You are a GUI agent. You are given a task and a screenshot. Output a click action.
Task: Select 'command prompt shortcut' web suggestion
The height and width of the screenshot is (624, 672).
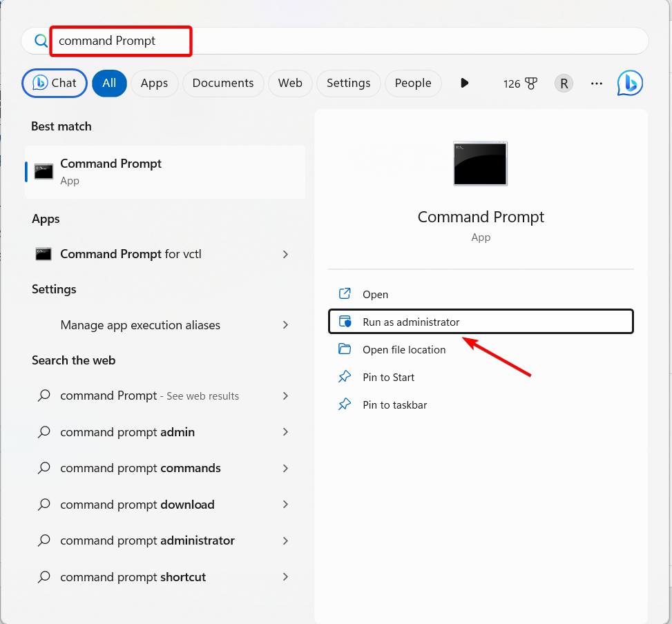click(x=165, y=577)
